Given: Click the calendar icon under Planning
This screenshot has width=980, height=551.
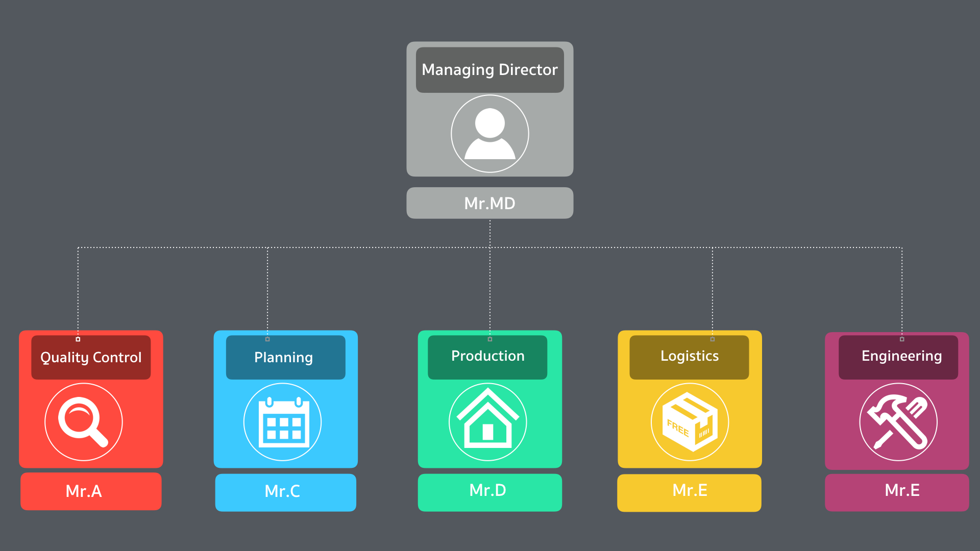Looking at the screenshot, I should click(x=283, y=422).
